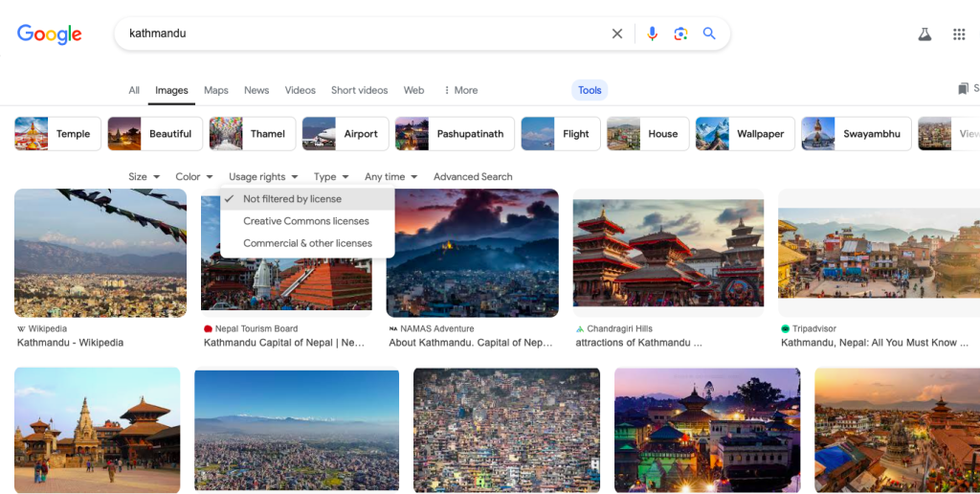This screenshot has width=980, height=494.
Task: Switch to the All tab
Action: point(134,90)
